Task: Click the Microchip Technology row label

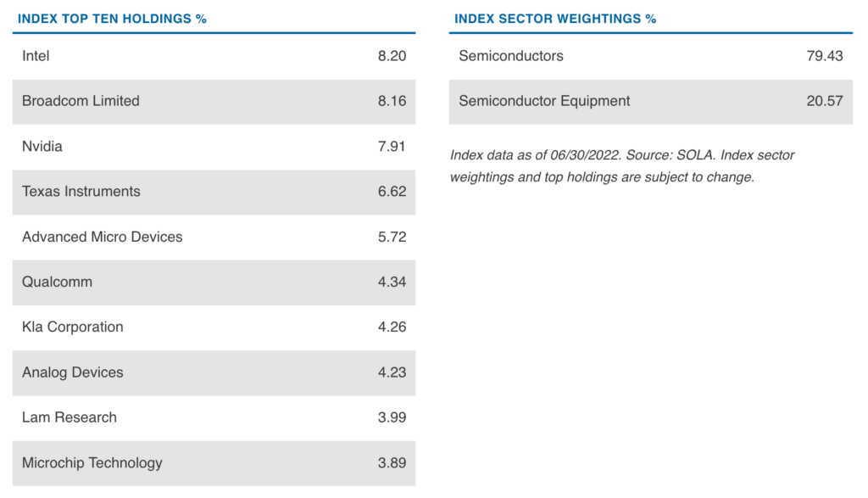Action: point(92,463)
